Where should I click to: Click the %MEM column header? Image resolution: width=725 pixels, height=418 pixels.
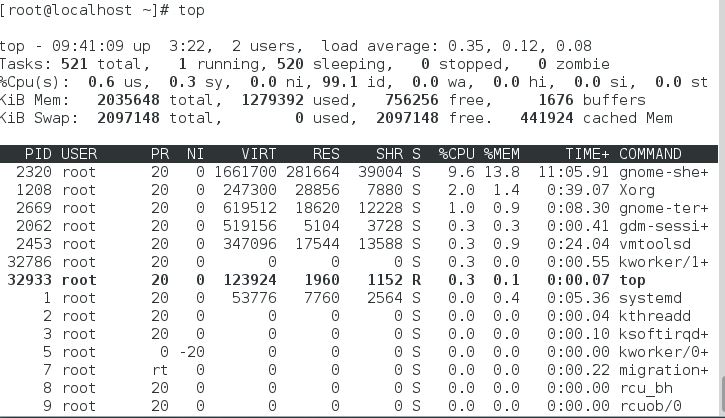click(502, 154)
